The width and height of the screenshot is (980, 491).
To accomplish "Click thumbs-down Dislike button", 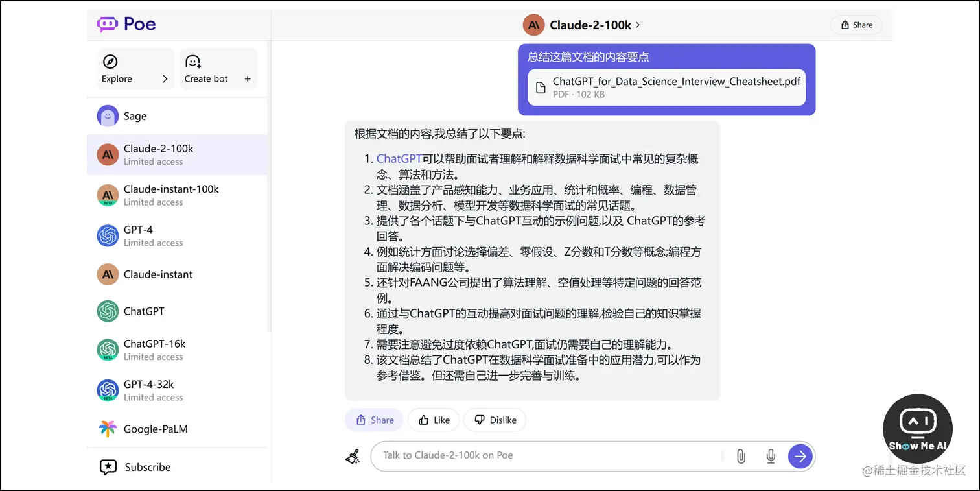I will pos(495,420).
